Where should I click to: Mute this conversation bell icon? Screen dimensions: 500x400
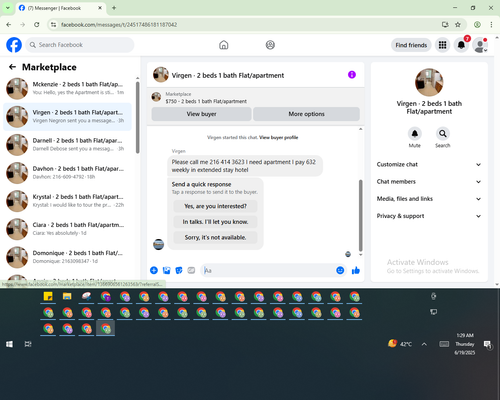tap(415, 134)
